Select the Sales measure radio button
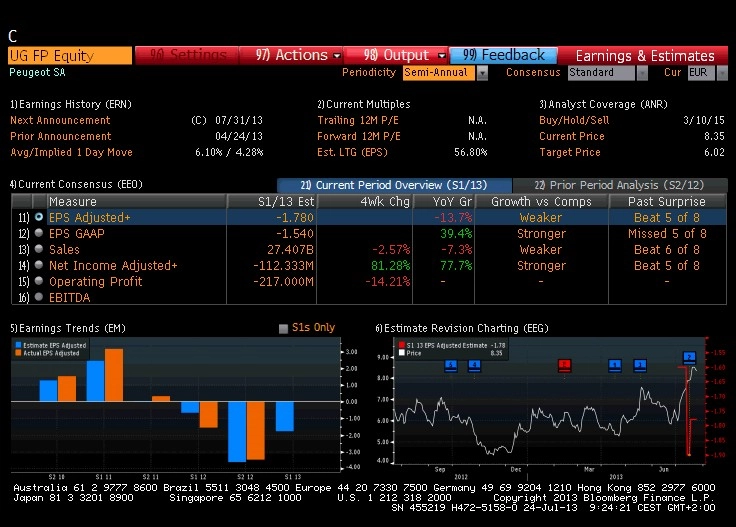Screen dimensions: 736x527 coord(39,249)
